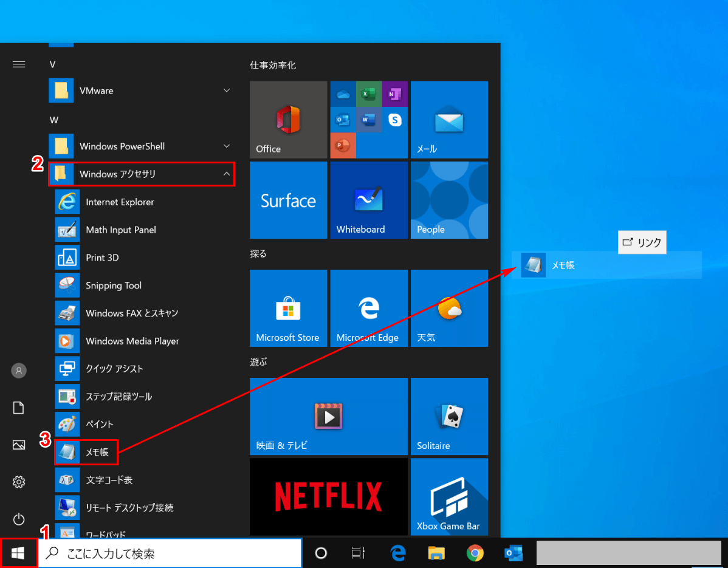Open the Snipping Tool
Viewport: 728px width, 568px height.
(x=113, y=286)
